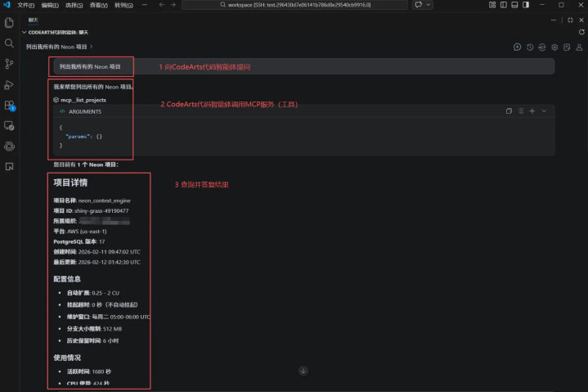
Task: Click the platform text AWS (us-east-1)
Action: click(87, 232)
